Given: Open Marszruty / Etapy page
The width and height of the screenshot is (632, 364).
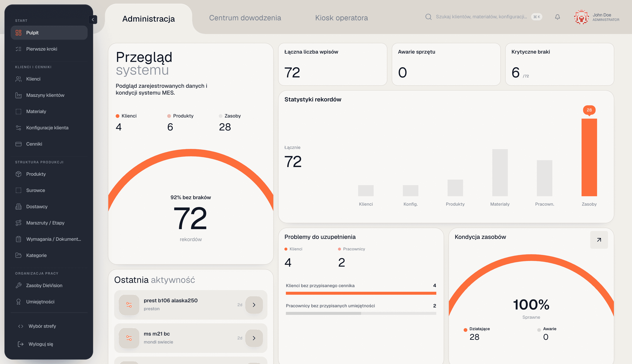Looking at the screenshot, I should pyautogui.click(x=49, y=223).
